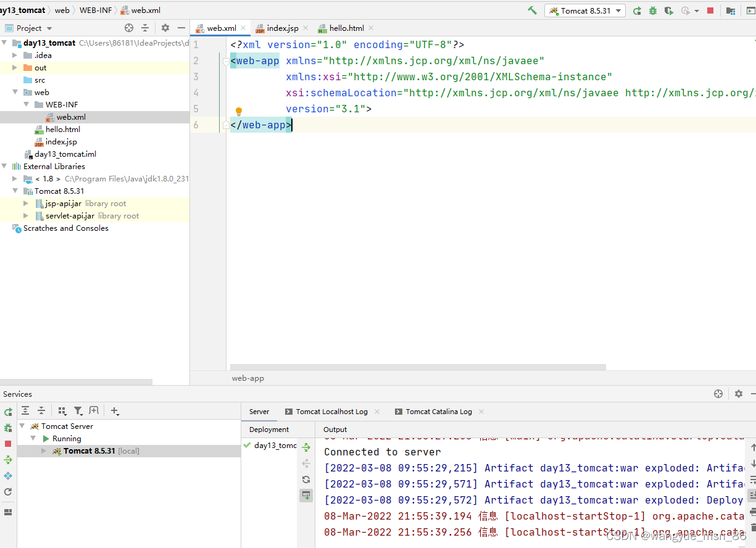Open the Services filter dropdown

78,410
